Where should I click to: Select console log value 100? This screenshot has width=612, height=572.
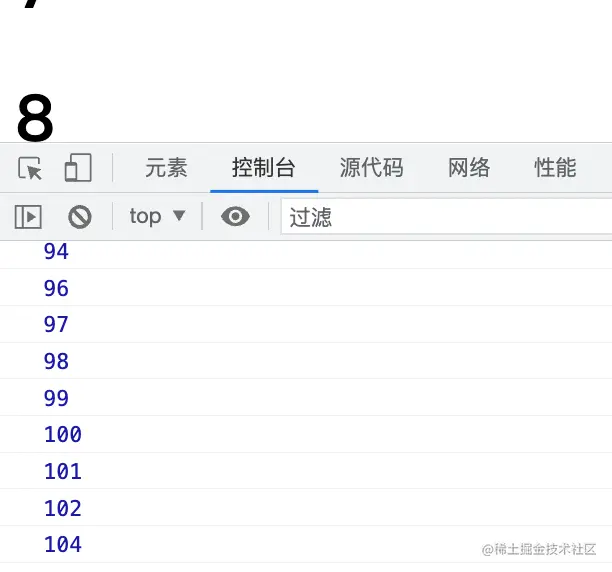(63, 435)
